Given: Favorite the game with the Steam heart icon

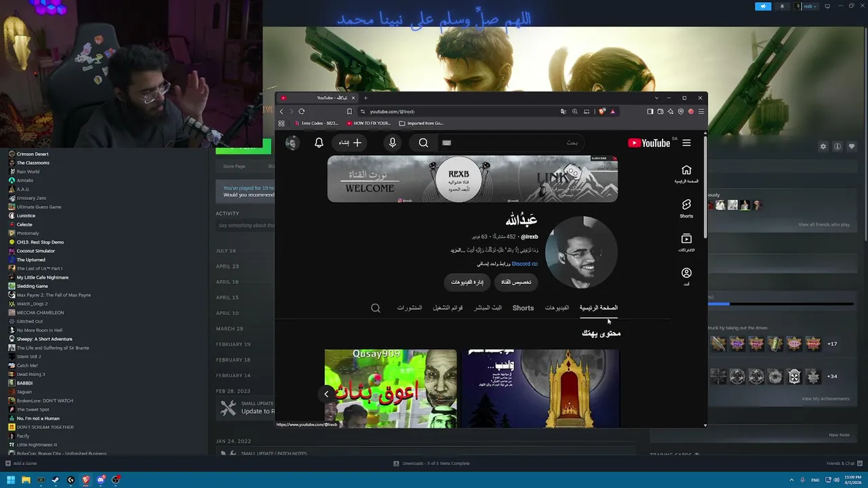Looking at the screenshot, I should coord(852,146).
